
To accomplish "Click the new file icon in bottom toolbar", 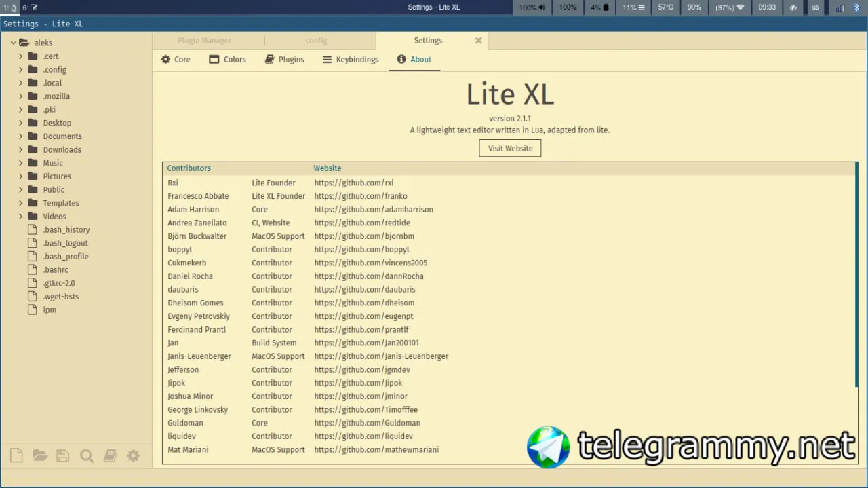I will (16, 456).
